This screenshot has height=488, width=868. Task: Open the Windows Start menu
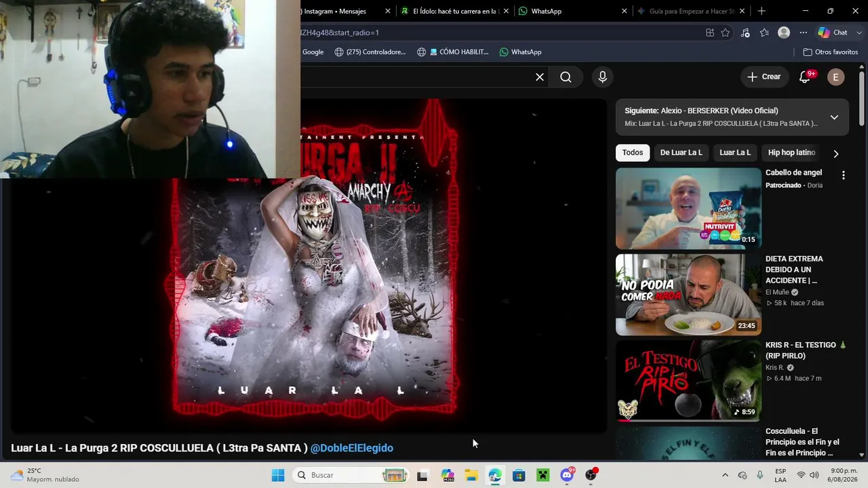pos(278,475)
